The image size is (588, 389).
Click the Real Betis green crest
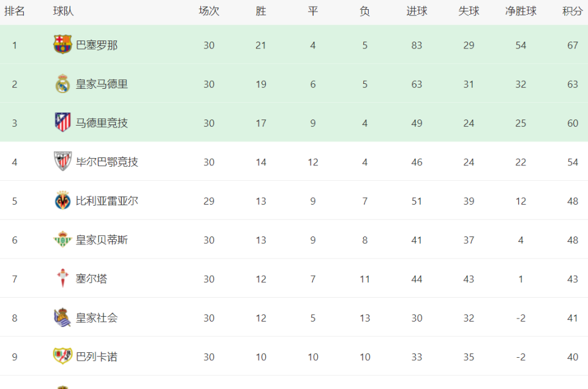[x=62, y=240]
